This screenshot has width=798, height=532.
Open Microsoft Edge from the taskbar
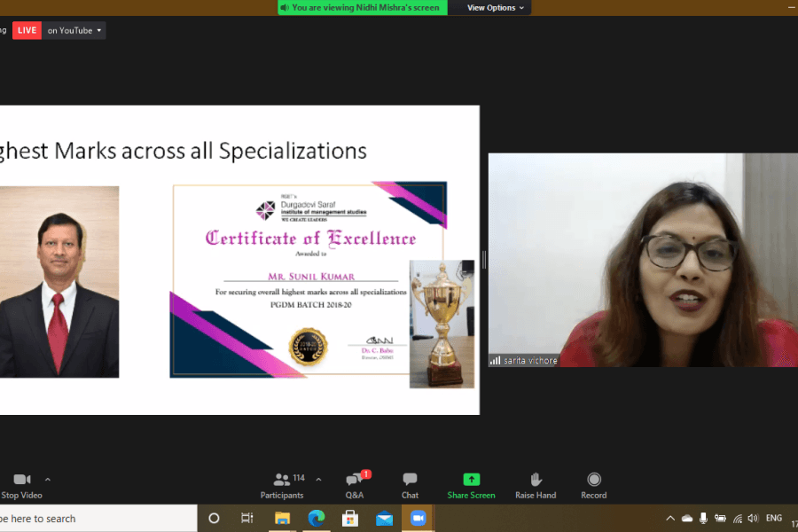[x=317, y=519]
